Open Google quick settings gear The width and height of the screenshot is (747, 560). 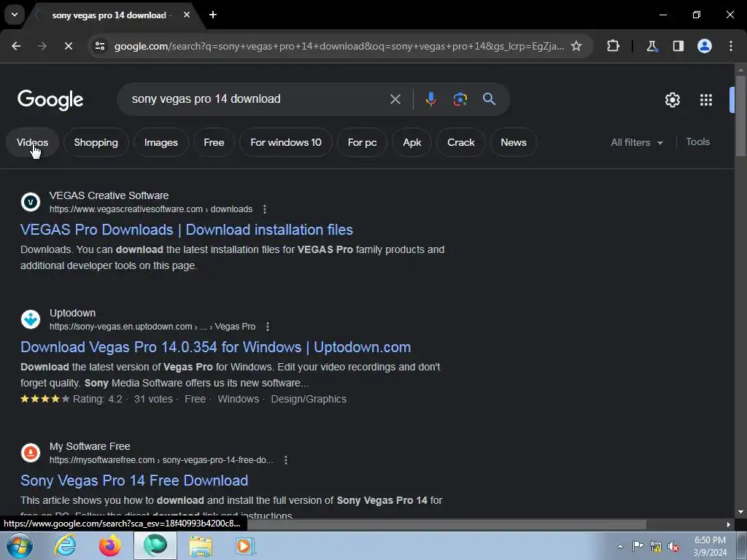[672, 99]
